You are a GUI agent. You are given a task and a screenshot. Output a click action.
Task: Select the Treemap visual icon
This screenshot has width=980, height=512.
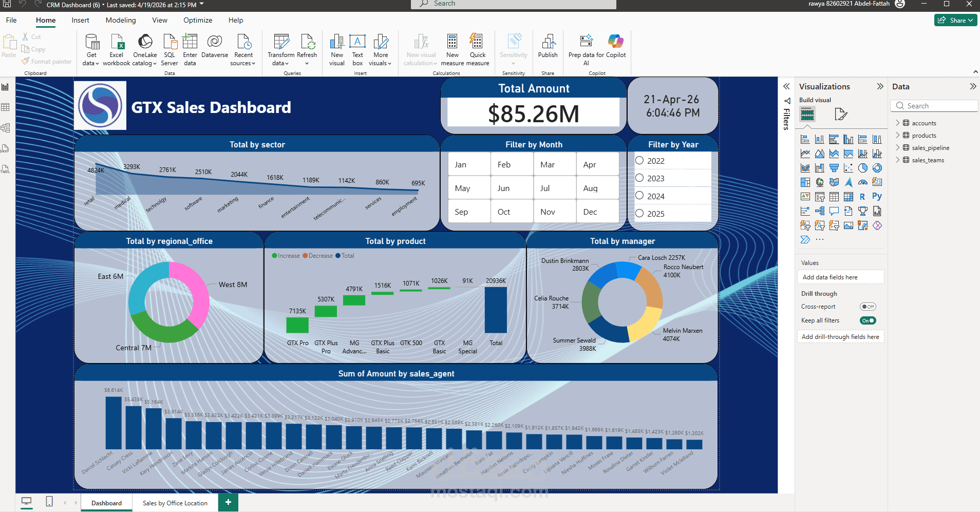pyautogui.click(x=805, y=182)
